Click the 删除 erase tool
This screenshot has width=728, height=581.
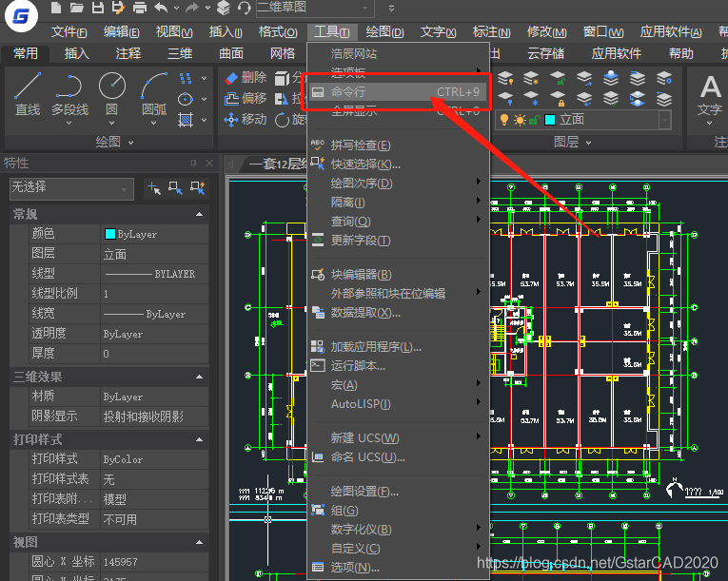point(246,77)
